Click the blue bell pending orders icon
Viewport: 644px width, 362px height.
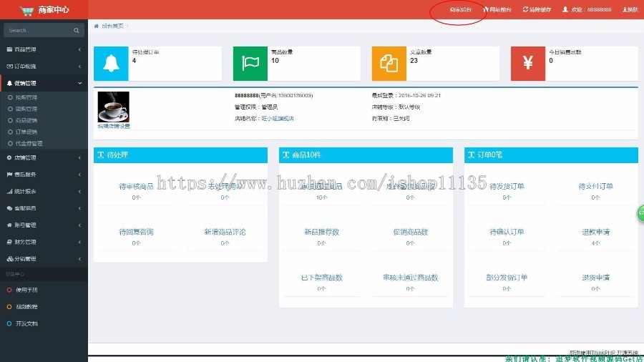point(111,64)
